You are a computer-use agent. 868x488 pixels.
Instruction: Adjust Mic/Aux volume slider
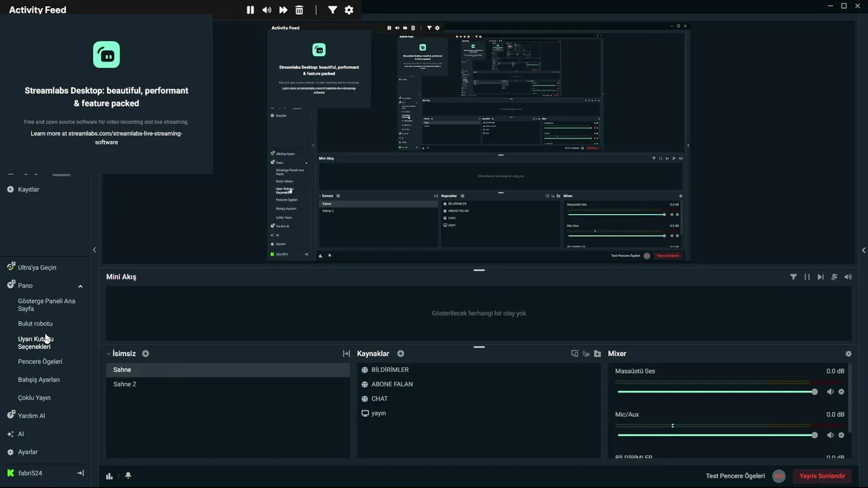[717, 435]
